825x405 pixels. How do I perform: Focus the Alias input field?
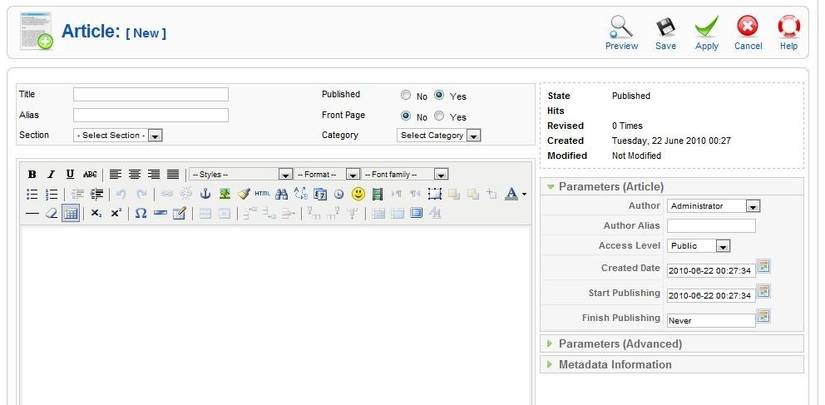coord(150,115)
